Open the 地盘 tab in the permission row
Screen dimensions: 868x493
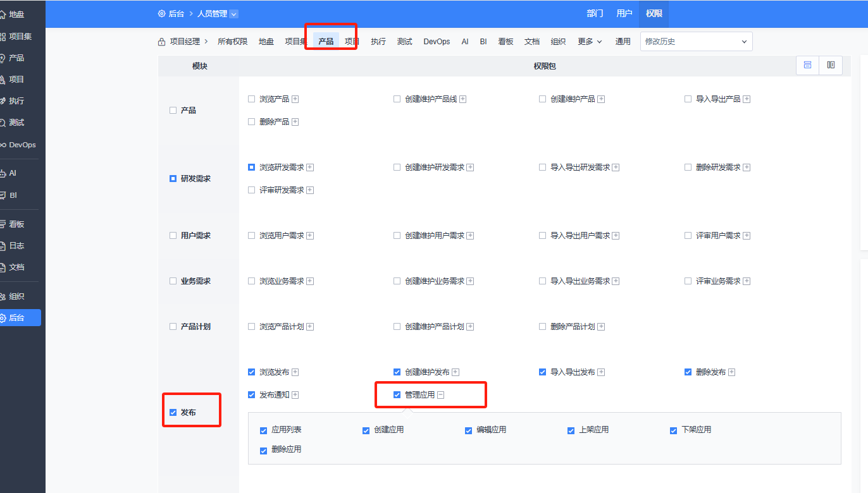pos(266,42)
